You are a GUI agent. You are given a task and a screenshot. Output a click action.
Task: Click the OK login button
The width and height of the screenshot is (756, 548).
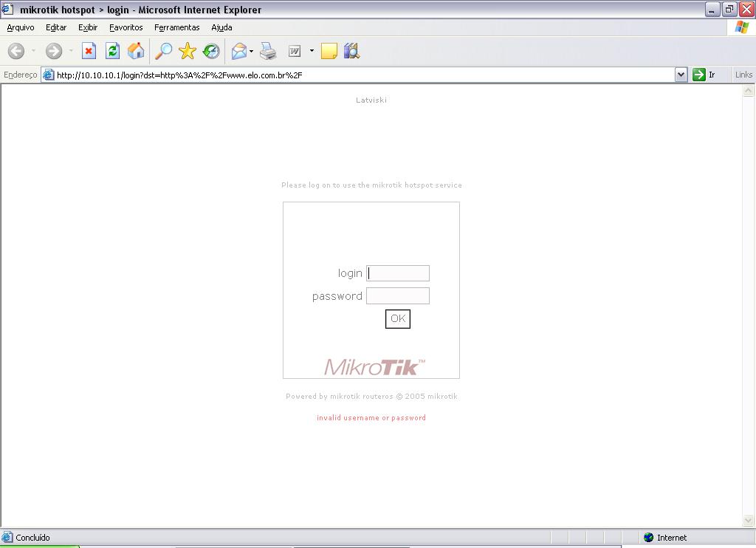[x=398, y=319]
